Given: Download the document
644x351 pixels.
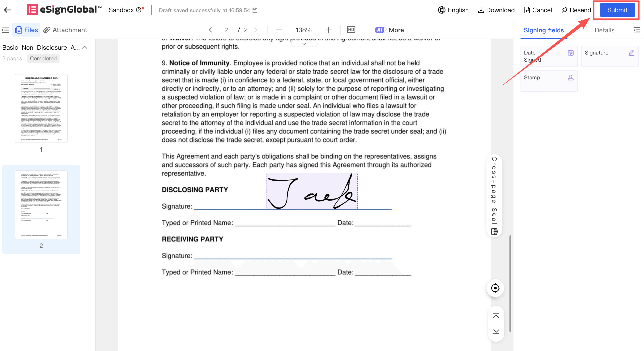Looking at the screenshot, I should click(496, 10).
